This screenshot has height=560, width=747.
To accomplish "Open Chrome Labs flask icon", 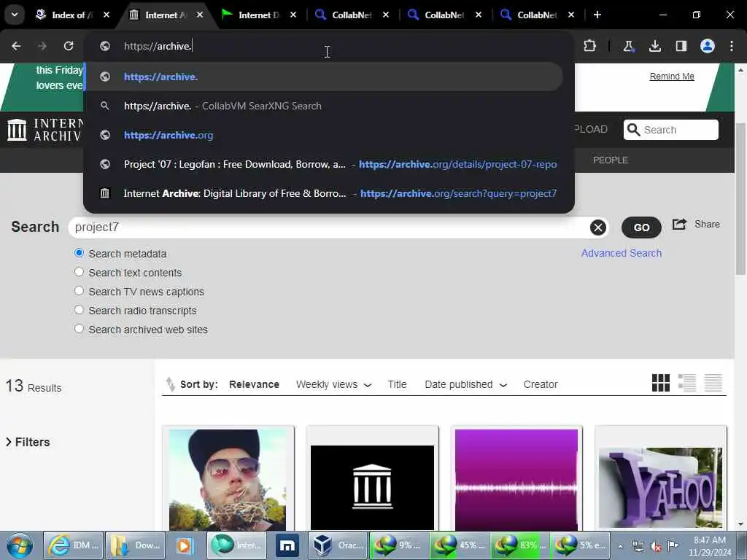I will pos(628,46).
